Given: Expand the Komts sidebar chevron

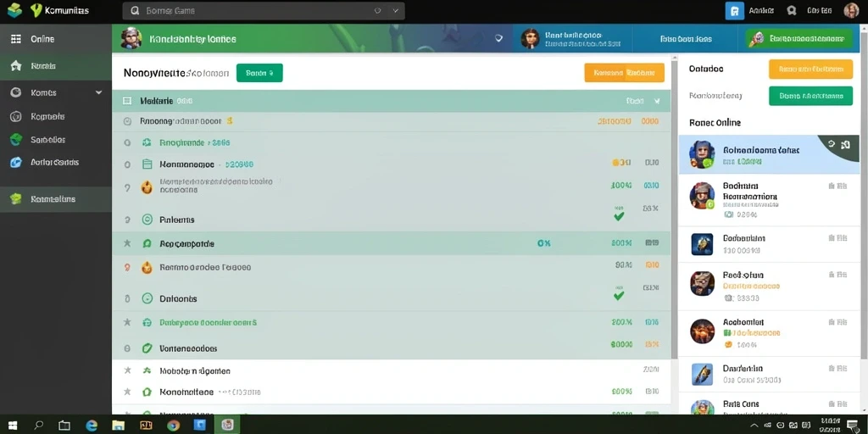Looking at the screenshot, I should click(x=99, y=92).
